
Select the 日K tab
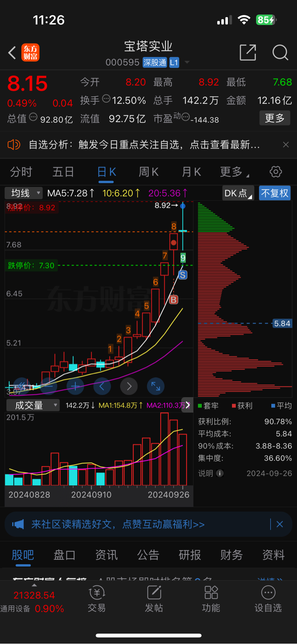pos(106,172)
